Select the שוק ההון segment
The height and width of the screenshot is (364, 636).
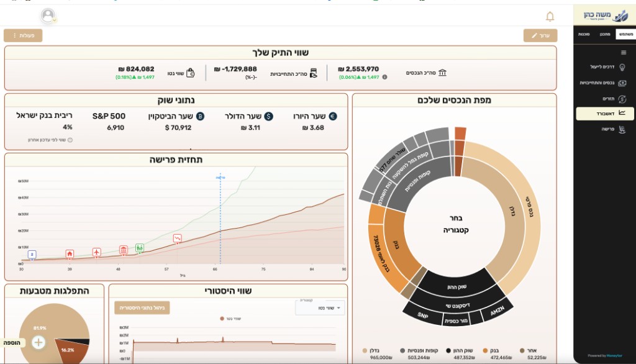pyautogui.click(x=457, y=287)
